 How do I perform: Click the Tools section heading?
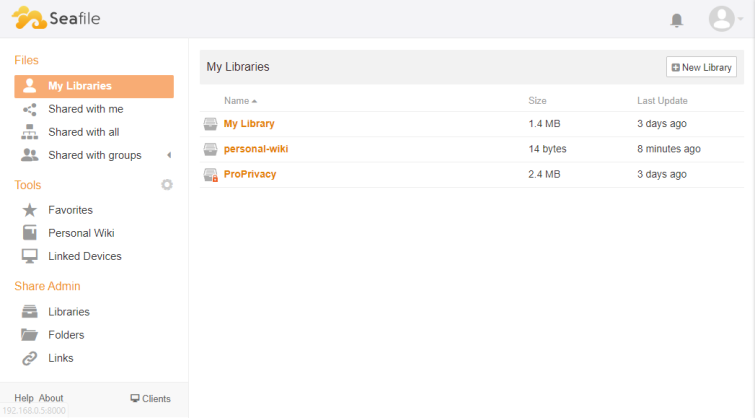coord(28,185)
